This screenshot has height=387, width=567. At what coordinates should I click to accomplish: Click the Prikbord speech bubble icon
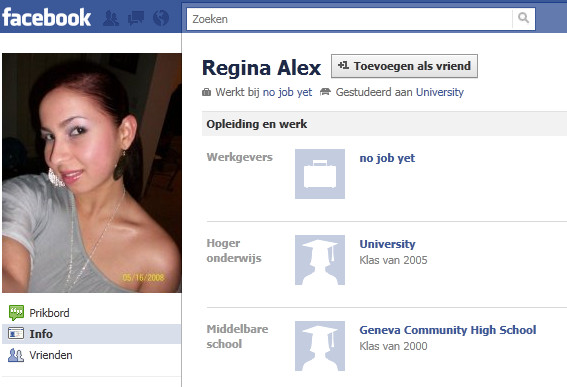(x=16, y=313)
